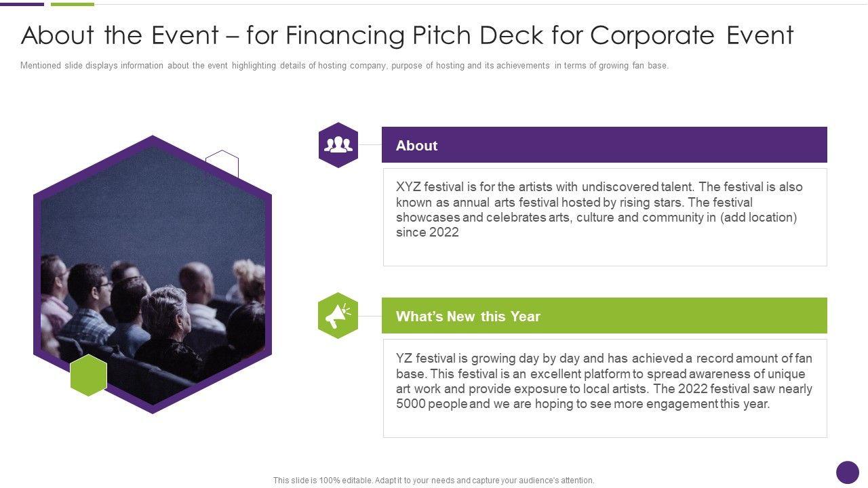Click the people group icon beside About
Viewport: 868px width, 488px height.
pyautogui.click(x=338, y=144)
